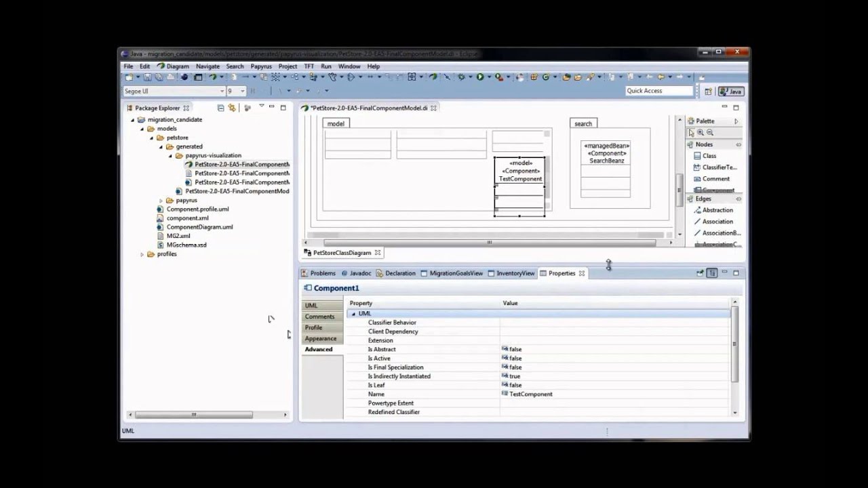Select Component.profile.uml in Package Explorer
The image size is (868, 488).
[193, 209]
